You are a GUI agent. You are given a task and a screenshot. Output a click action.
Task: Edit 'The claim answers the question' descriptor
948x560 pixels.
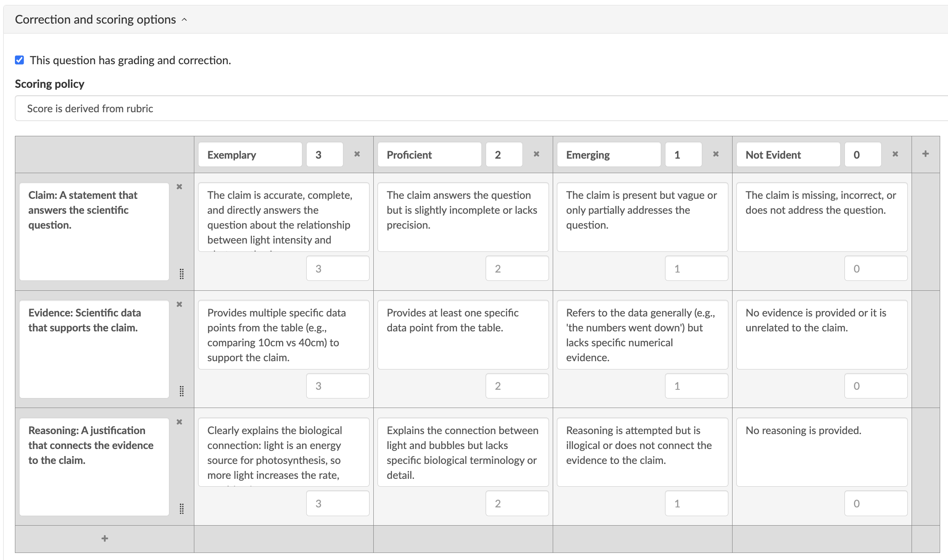(x=463, y=217)
